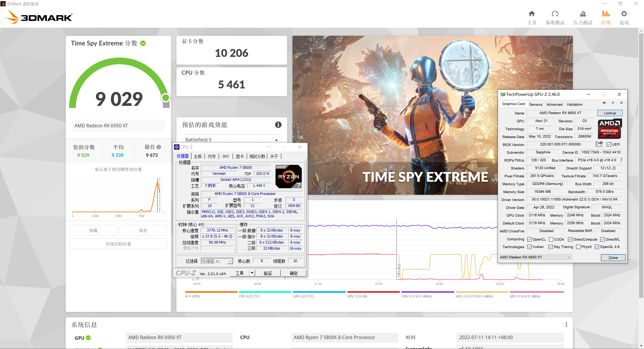Open the 选项 options gear icon
This screenshot has width=644, height=349.
624,14
